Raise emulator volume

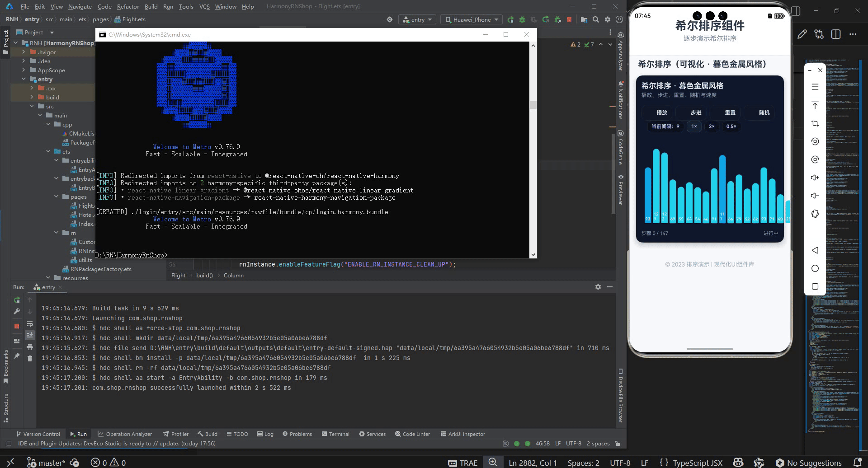pyautogui.click(x=815, y=178)
